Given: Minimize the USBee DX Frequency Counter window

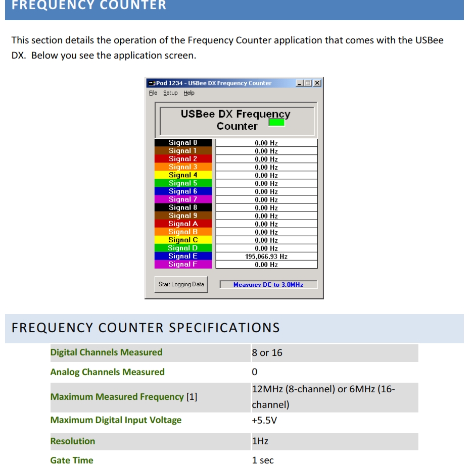Looking at the screenshot, I should click(x=300, y=83).
